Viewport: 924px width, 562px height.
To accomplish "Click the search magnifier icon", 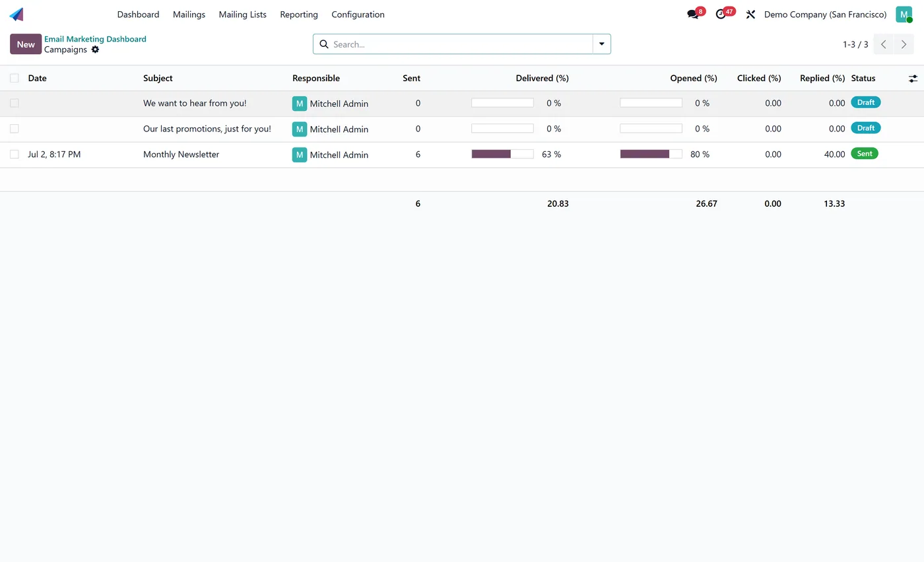I will pos(324,44).
